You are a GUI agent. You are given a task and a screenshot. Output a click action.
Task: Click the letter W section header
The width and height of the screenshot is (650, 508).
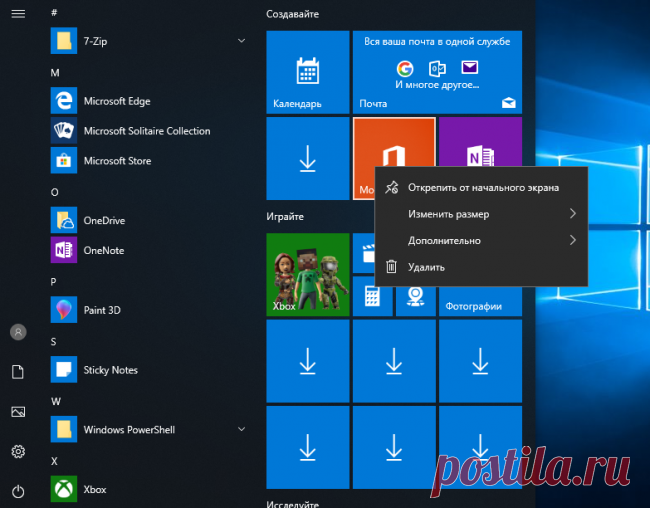[56, 401]
